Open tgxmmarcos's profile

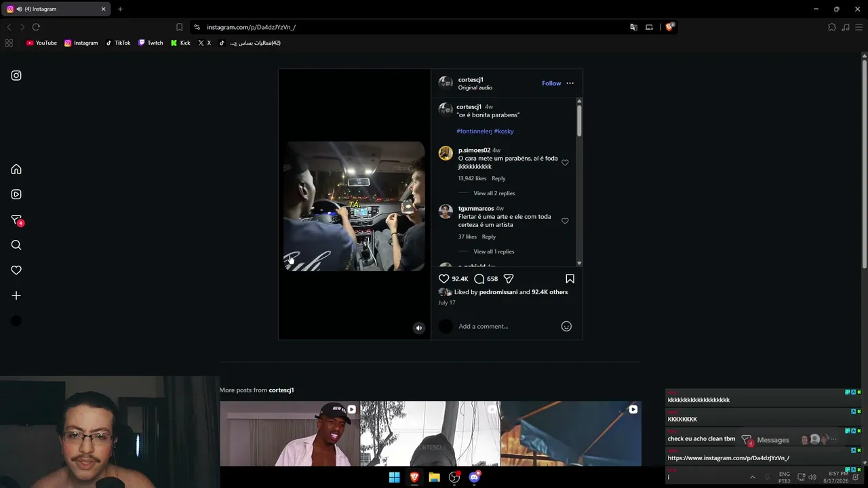click(x=476, y=209)
